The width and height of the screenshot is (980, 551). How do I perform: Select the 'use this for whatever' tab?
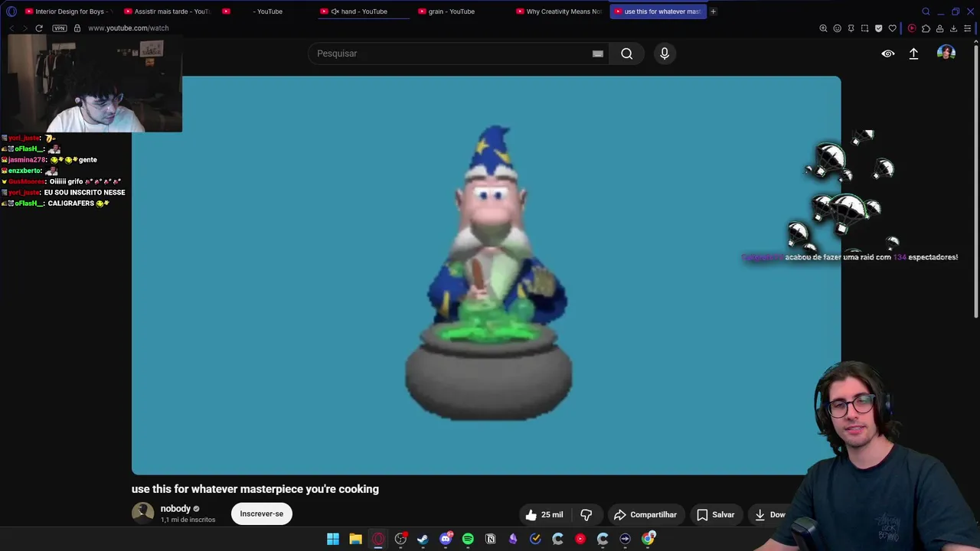coord(657,11)
